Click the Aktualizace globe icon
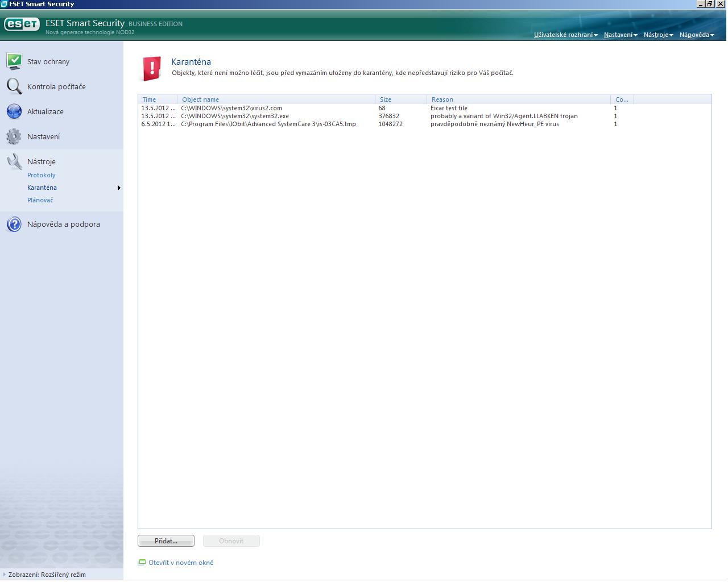This screenshot has width=728, height=582. tap(14, 111)
